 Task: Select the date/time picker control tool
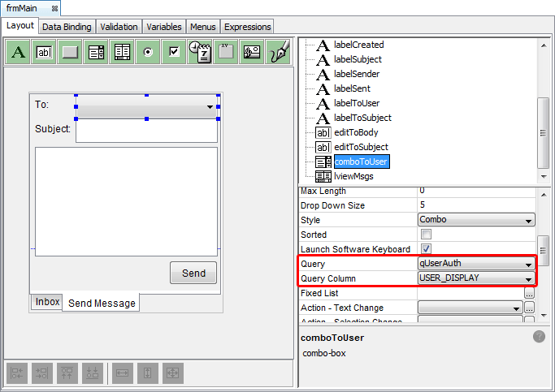200,52
